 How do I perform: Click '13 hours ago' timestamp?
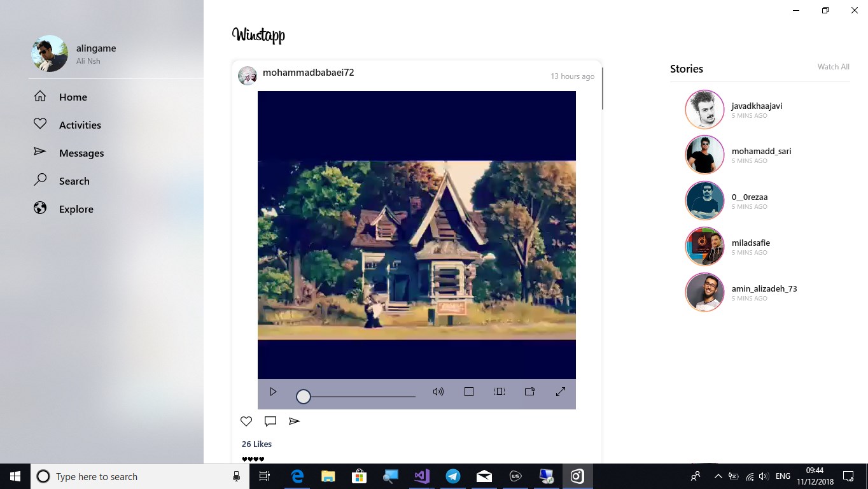572,76
